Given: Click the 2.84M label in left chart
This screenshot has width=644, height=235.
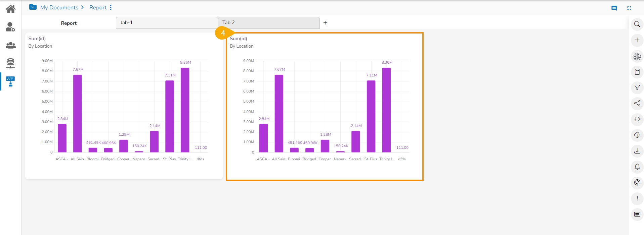Looking at the screenshot, I should click(x=63, y=119).
